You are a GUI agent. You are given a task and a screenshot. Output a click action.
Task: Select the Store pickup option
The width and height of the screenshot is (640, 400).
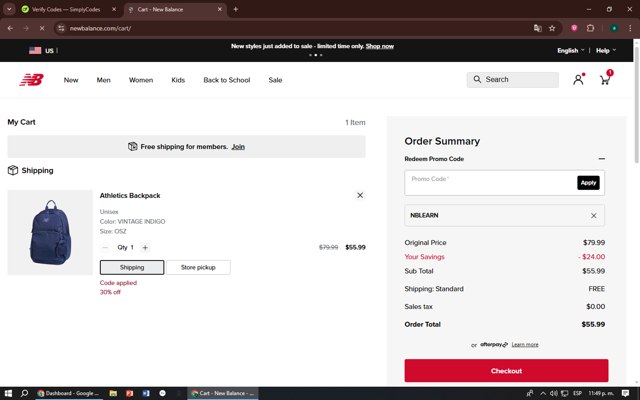point(198,267)
